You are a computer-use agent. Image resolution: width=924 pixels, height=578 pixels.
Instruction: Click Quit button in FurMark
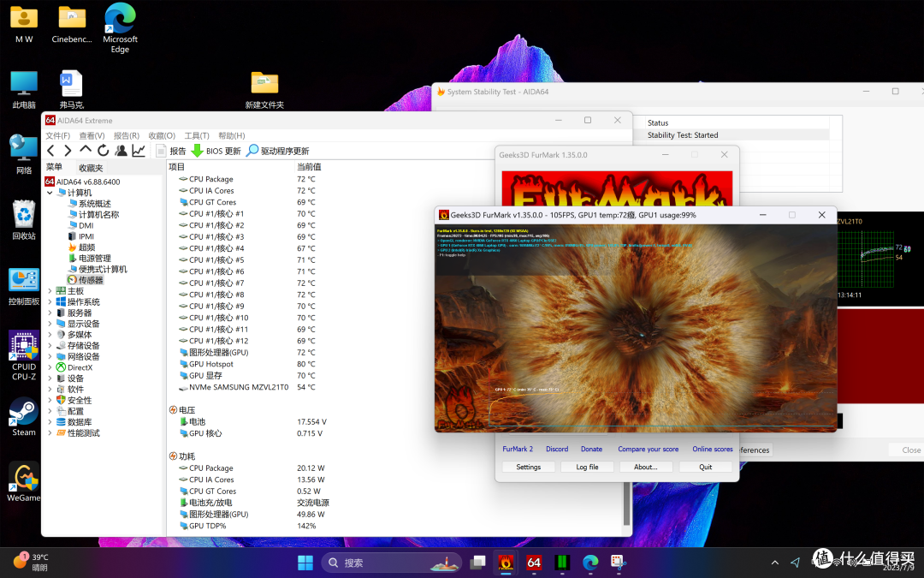[705, 467]
